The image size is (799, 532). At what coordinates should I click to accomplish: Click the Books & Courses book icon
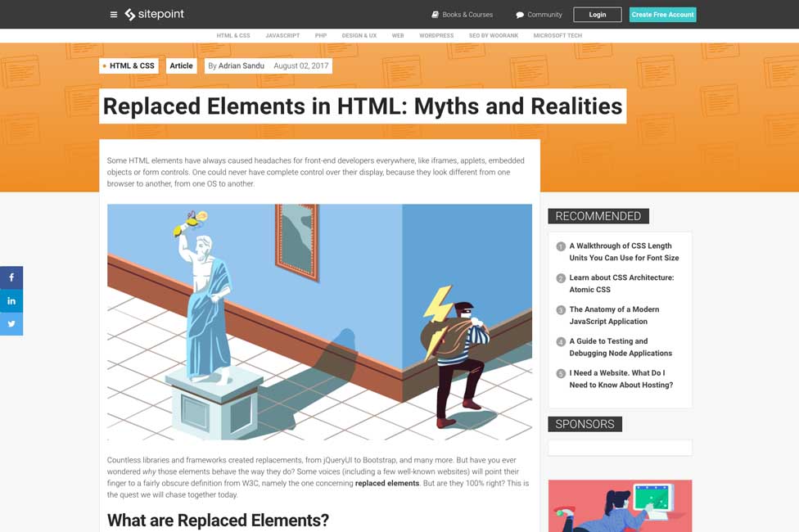click(436, 15)
